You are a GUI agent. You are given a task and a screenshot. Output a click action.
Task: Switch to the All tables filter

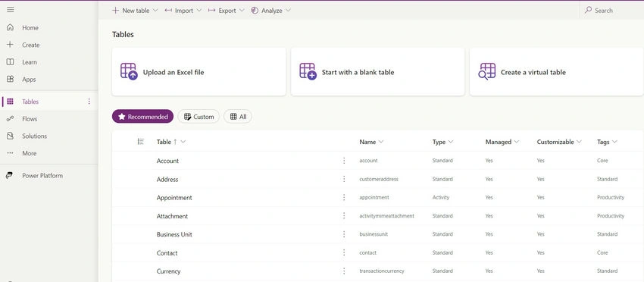[238, 117]
